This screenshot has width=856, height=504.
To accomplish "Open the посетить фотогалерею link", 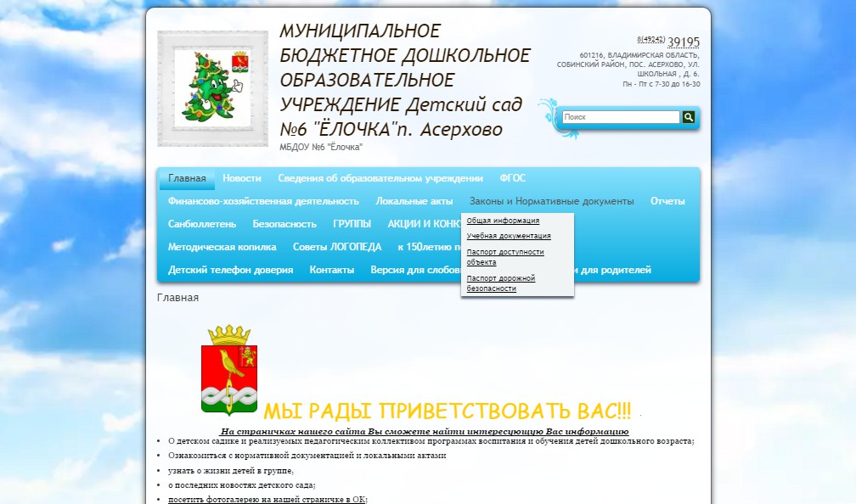I will (267, 499).
